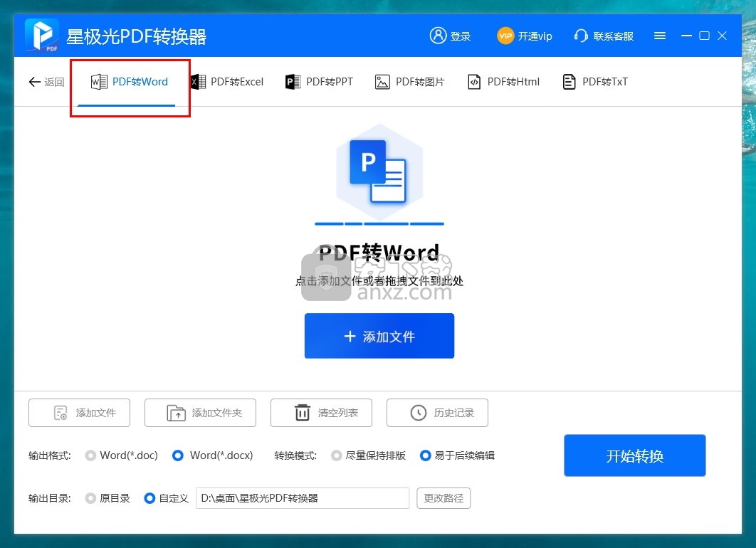
Task: Open 联系客服 headset support icon
Action: [x=581, y=36]
